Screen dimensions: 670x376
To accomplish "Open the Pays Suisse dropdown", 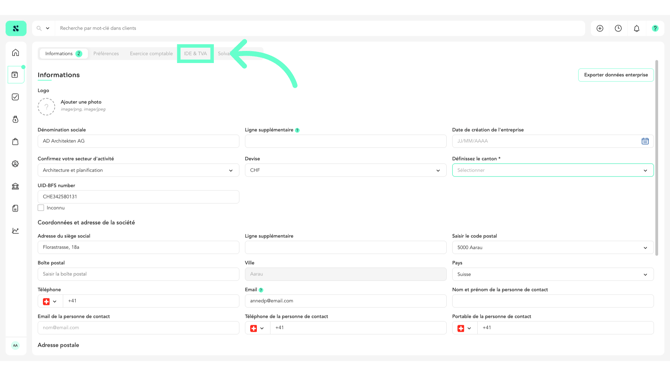I will click(552, 274).
